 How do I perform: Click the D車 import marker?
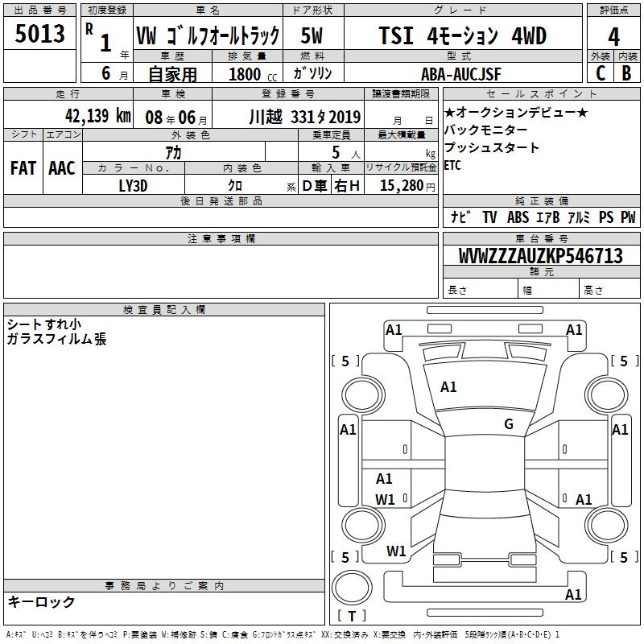(315, 186)
